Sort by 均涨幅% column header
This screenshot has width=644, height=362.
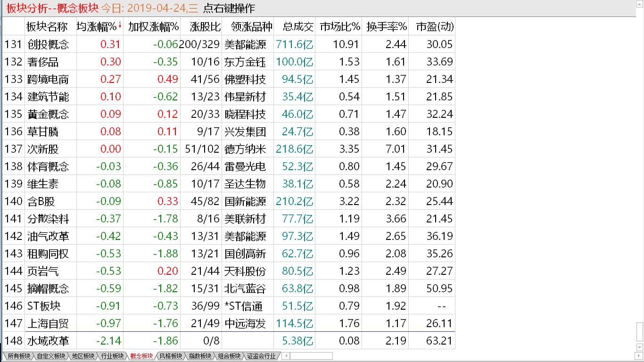[x=97, y=27]
